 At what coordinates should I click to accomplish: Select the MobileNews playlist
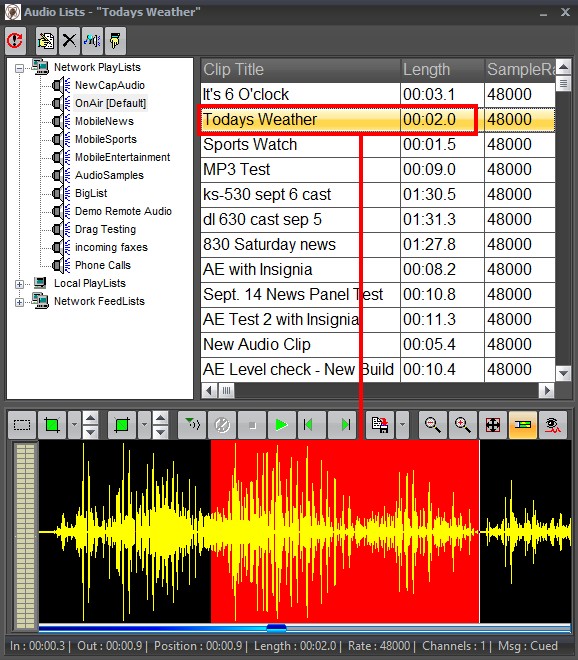click(x=104, y=121)
